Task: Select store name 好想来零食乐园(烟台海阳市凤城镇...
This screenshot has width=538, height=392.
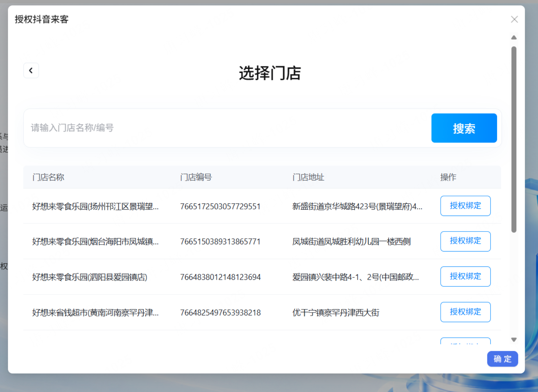Action: (95, 241)
